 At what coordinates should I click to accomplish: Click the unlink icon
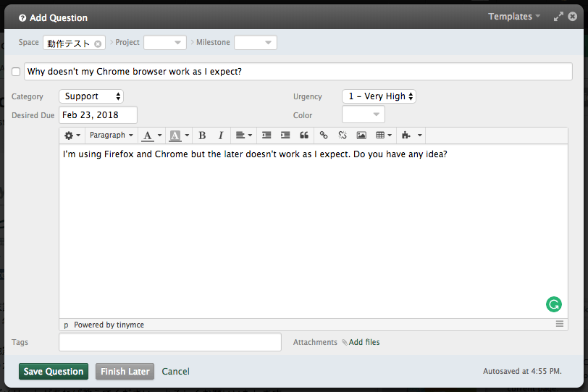(x=343, y=135)
